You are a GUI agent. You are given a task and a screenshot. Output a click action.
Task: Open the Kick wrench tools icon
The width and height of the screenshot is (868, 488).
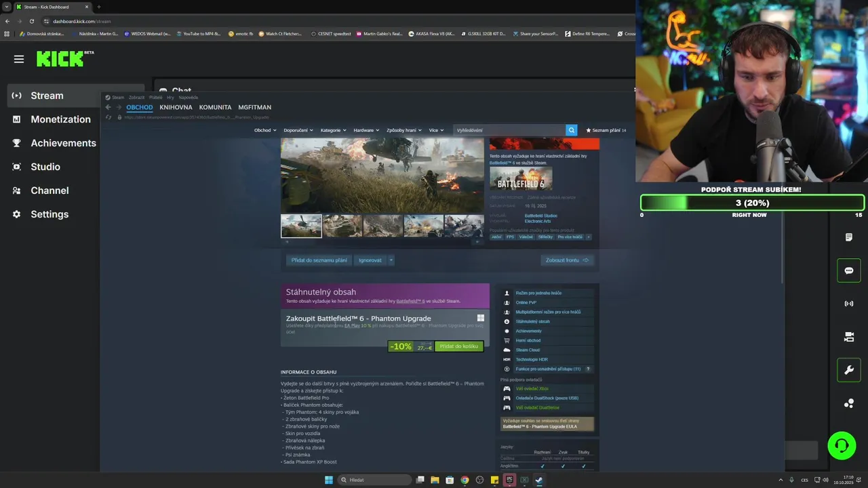[x=849, y=370]
